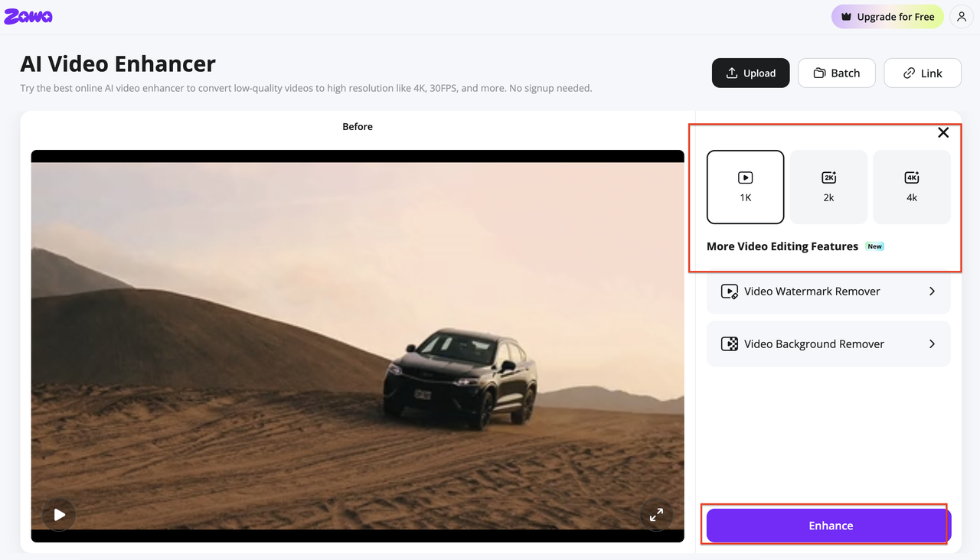This screenshot has height=560, width=980.
Task: Toggle fullscreen video preview
Action: coord(656,515)
